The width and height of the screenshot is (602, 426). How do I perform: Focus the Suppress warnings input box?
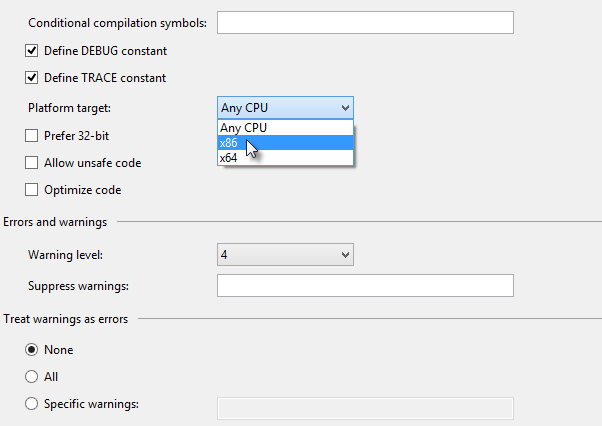365,286
